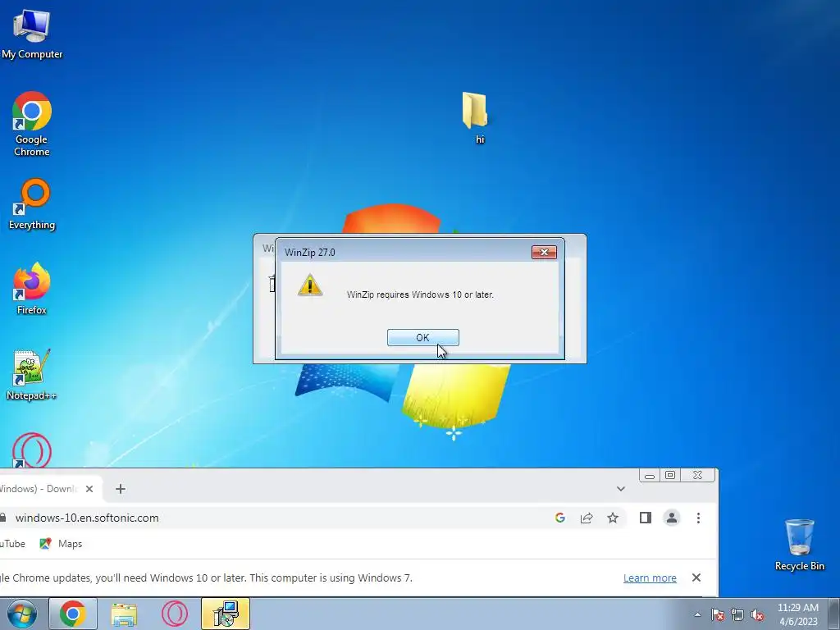Open a new tab in Chrome
Screen dimensions: 840x630
(x=121, y=489)
